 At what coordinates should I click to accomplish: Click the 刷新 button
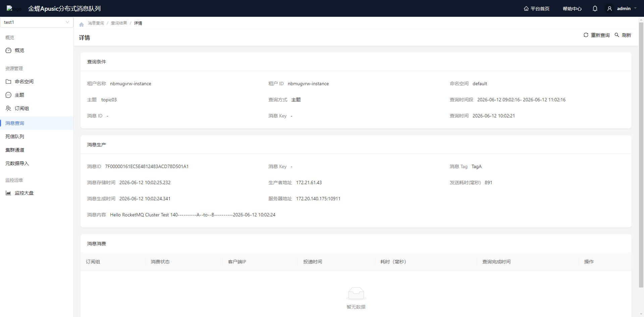[623, 35]
